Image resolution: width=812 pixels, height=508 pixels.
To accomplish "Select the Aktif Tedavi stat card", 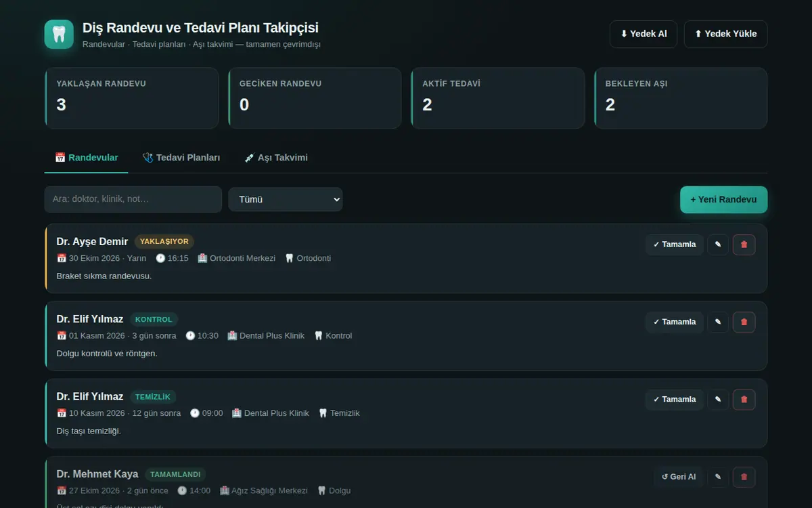I will click(497, 98).
